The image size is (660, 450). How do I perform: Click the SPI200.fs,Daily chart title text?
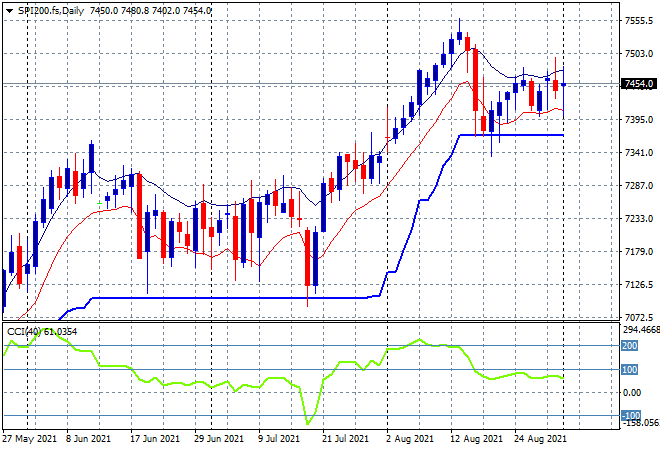click(51, 11)
